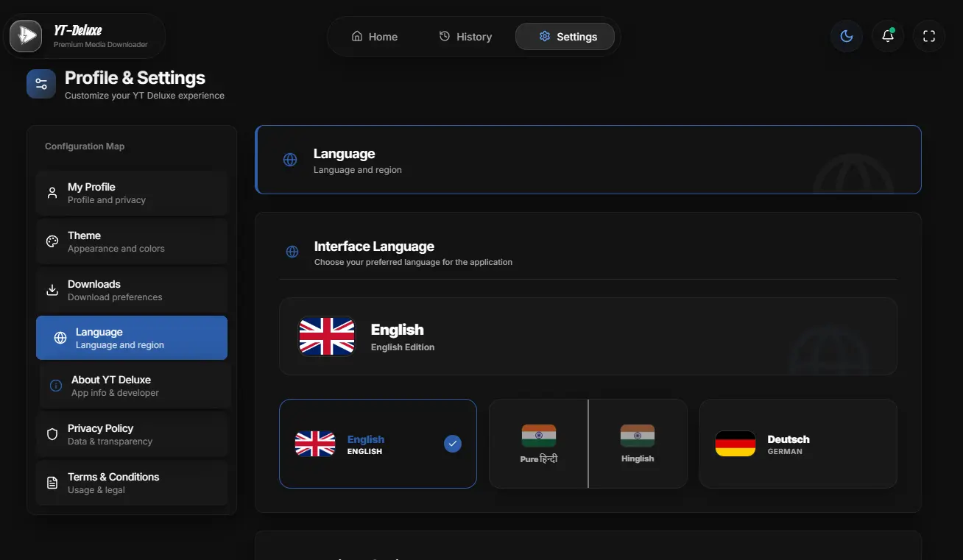Select Language and region sidebar item
This screenshot has width=963, height=560.
(132, 338)
